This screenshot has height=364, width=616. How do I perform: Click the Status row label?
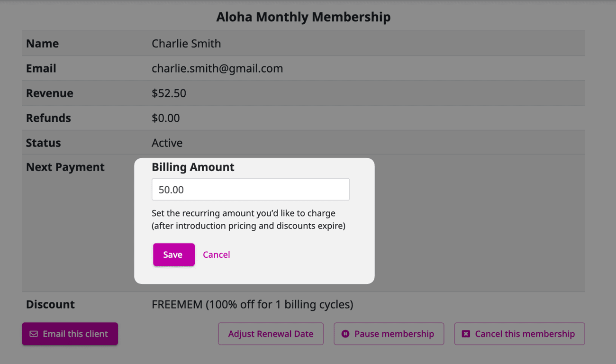pos(44,143)
